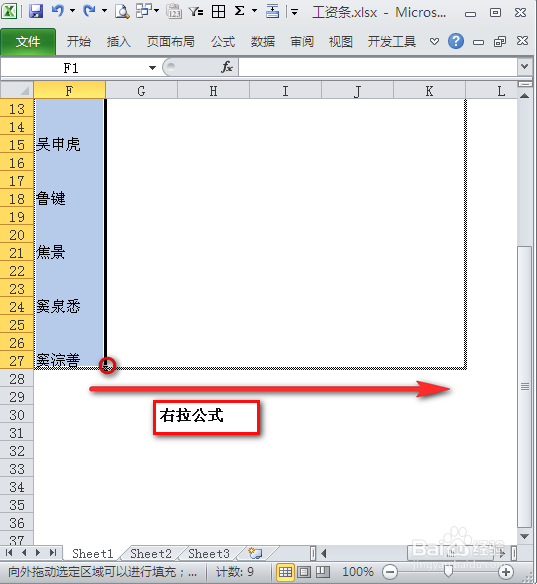Open the 开始 Home tab
537x584 pixels.
tap(79, 41)
